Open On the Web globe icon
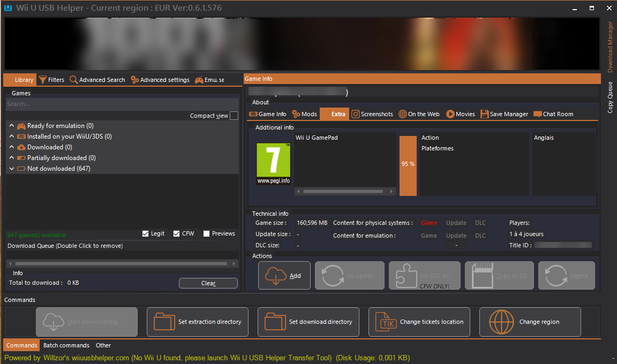The height and width of the screenshot is (364, 617). 403,114
